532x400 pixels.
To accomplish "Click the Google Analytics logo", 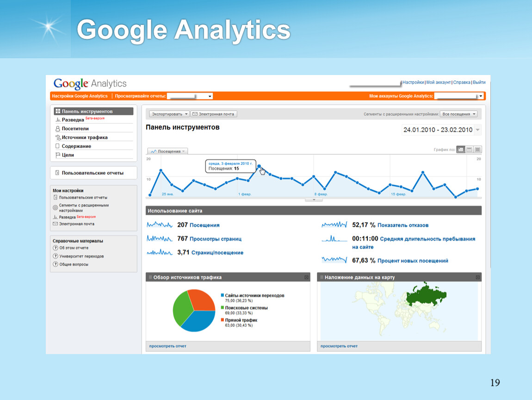I will coord(90,83).
